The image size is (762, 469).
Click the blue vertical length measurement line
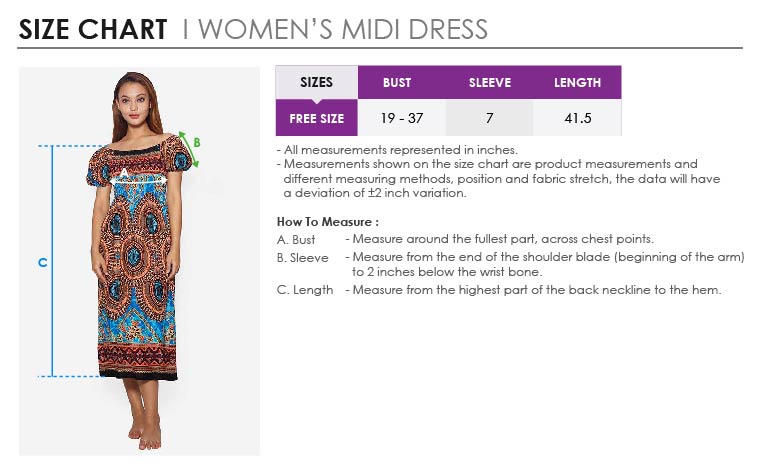(x=52, y=261)
